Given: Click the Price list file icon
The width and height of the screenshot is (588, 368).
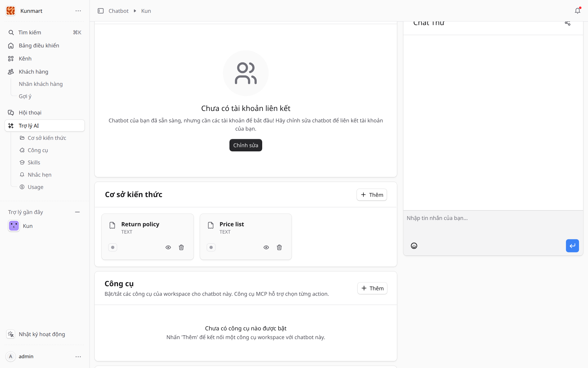Looking at the screenshot, I should (211, 225).
